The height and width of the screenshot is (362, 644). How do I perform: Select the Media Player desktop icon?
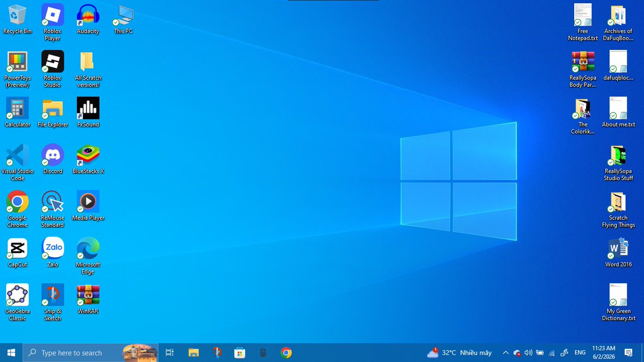tap(88, 206)
